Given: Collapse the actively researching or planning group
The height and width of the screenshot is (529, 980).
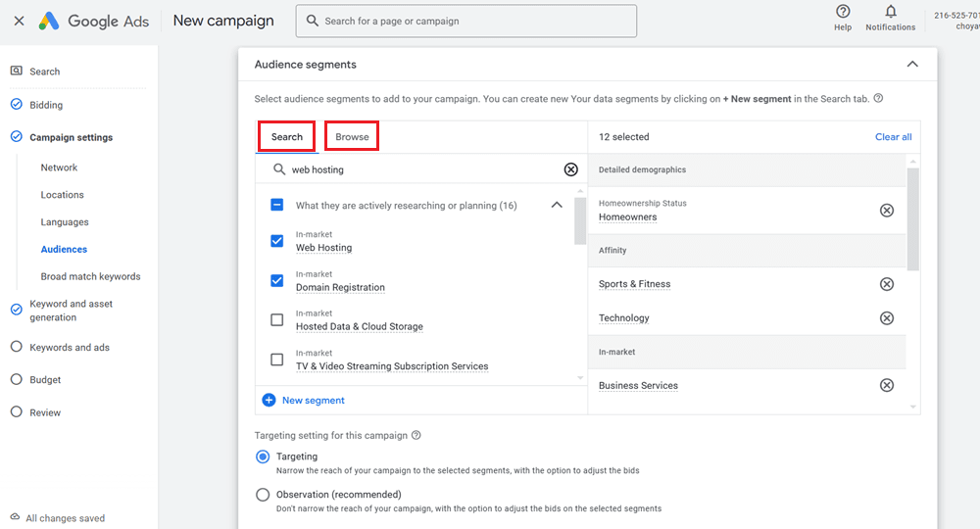Looking at the screenshot, I should point(557,206).
